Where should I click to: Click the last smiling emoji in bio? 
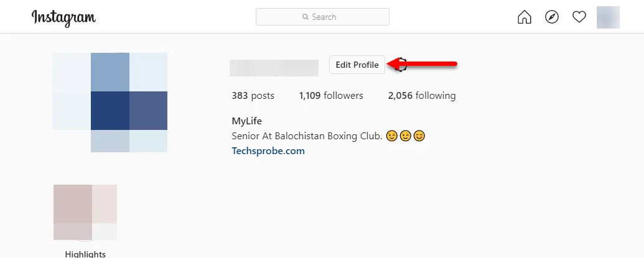coord(419,136)
